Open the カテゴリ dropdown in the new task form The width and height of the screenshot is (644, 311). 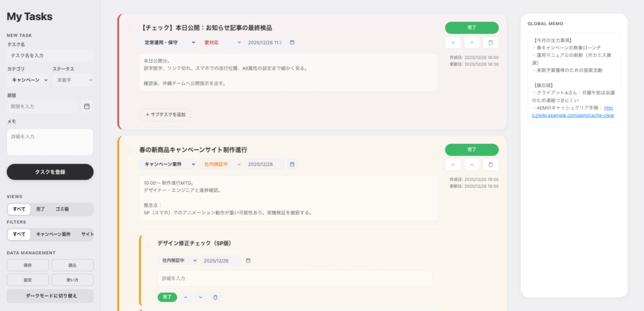tap(28, 80)
